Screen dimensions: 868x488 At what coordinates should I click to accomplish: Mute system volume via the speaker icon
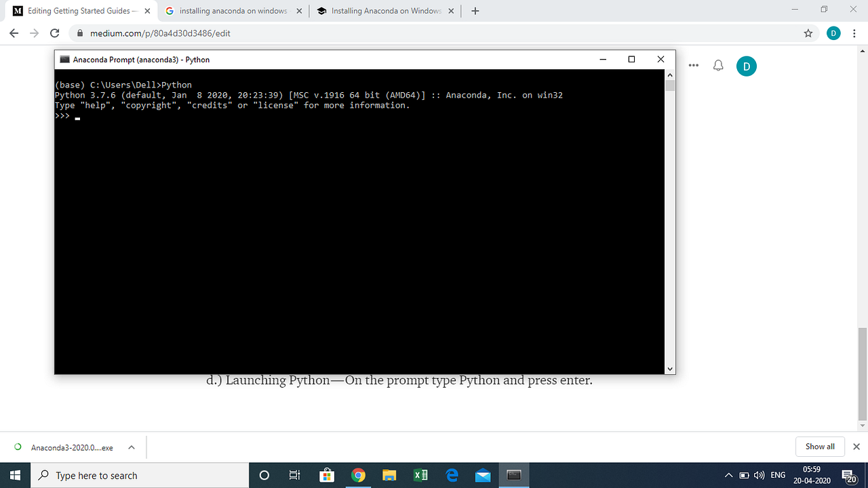759,476
